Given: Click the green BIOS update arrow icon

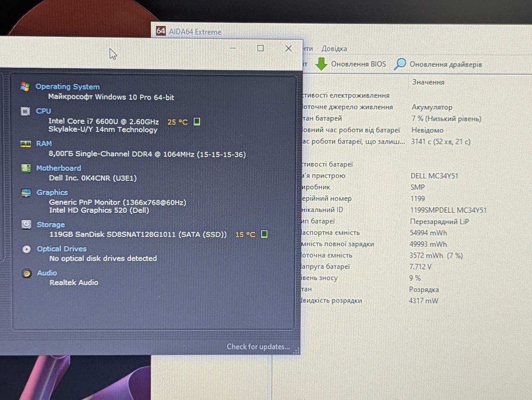Looking at the screenshot, I should pyautogui.click(x=321, y=64).
